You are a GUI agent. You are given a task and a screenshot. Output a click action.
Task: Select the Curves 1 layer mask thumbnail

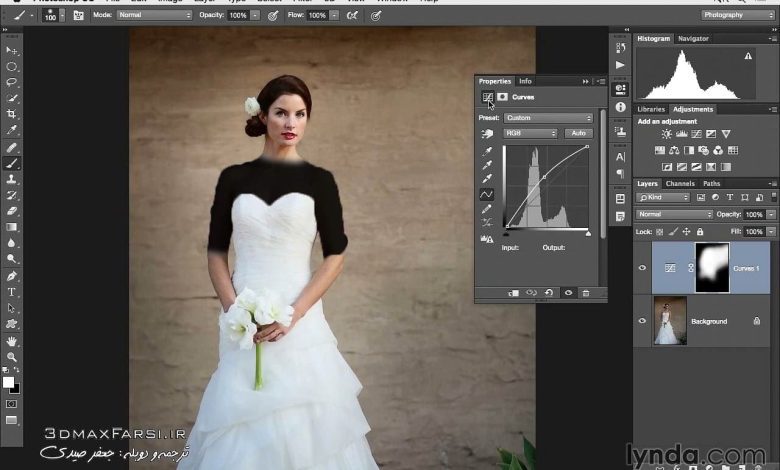tap(713, 267)
